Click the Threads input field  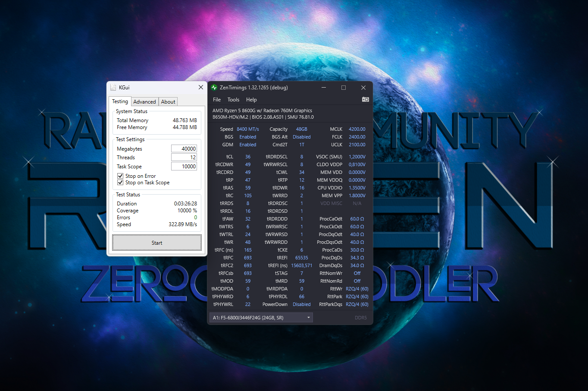pos(184,157)
